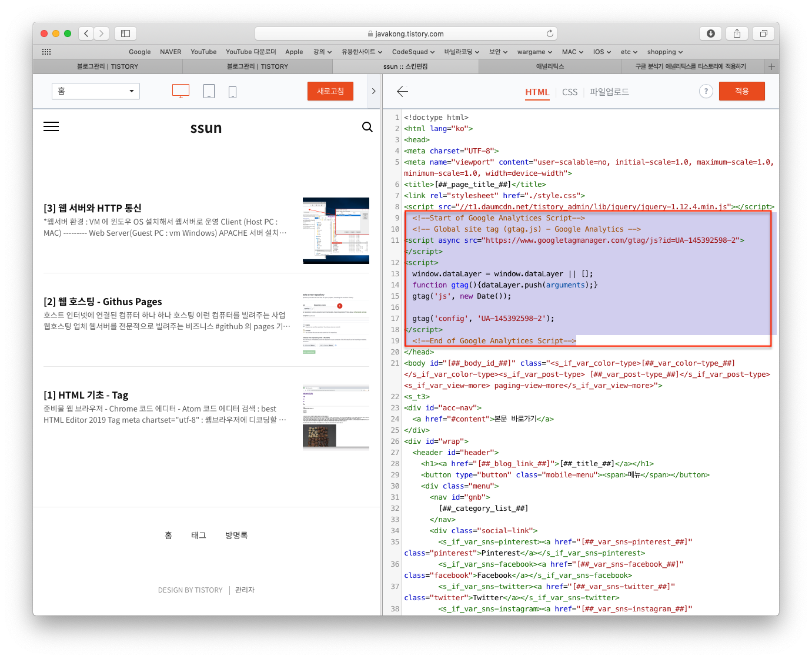Screen dimensions: 812x659
Task: Select desktop preview monitor icon
Action: [x=181, y=91]
